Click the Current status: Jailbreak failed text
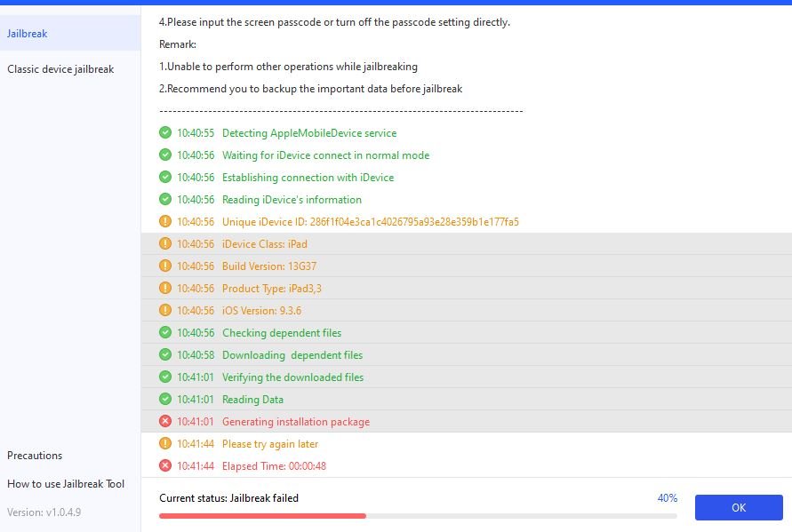792x532 pixels. click(228, 498)
